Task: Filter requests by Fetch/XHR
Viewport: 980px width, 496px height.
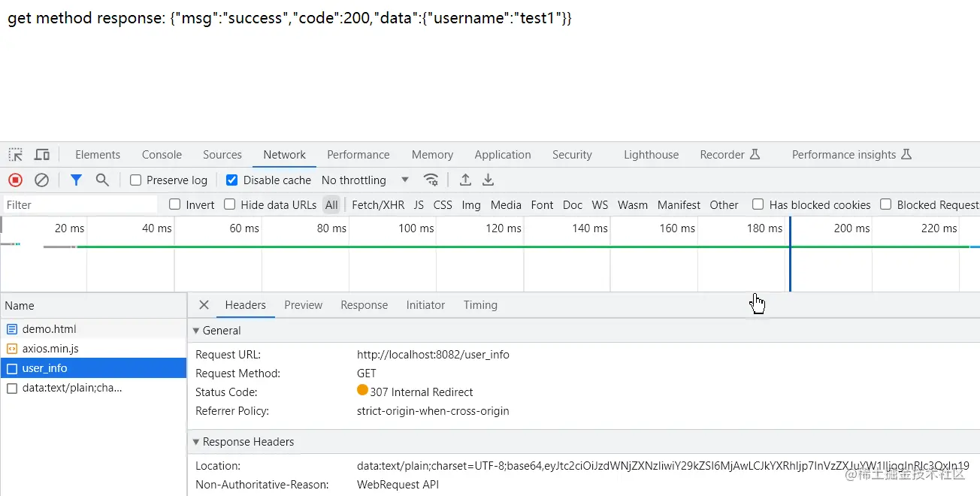Action: 378,204
